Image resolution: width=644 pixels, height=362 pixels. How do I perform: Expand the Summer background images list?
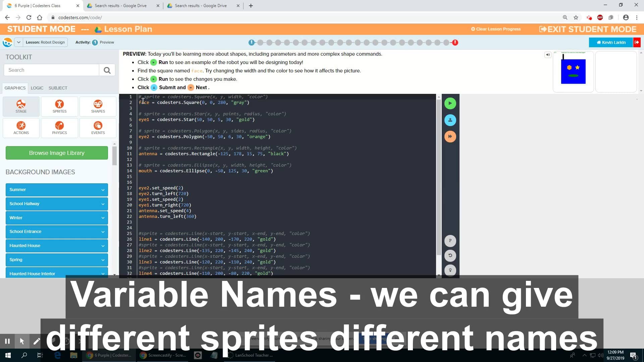(57, 190)
